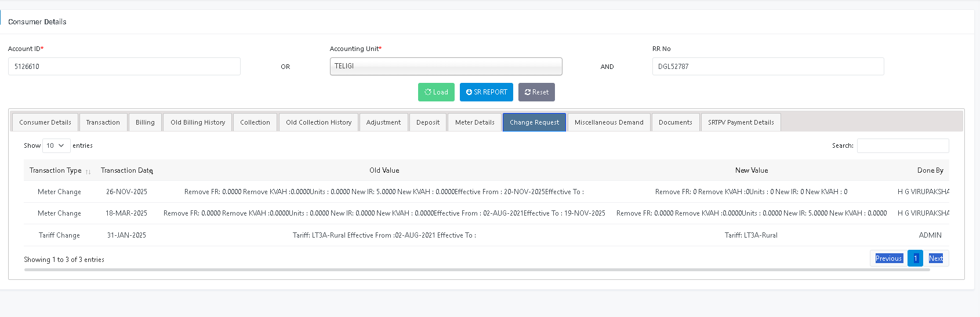Select the Collection tab
Viewport: 980px width, 317px height.
pyautogui.click(x=255, y=122)
